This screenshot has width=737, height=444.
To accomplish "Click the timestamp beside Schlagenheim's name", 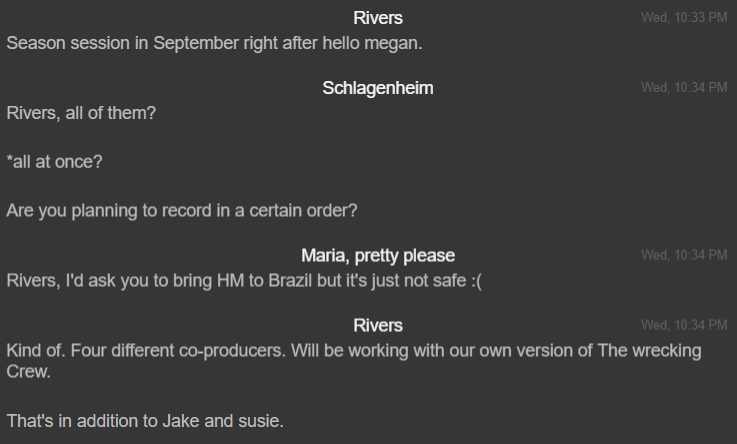I will pos(684,88).
